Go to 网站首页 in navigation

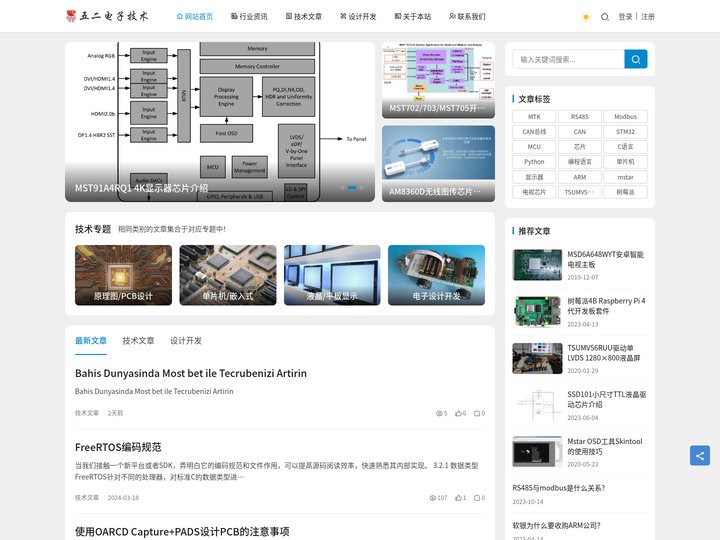point(195,17)
